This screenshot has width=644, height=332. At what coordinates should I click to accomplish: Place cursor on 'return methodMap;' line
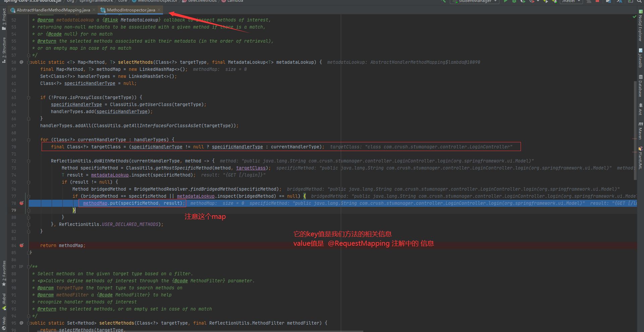(x=63, y=245)
